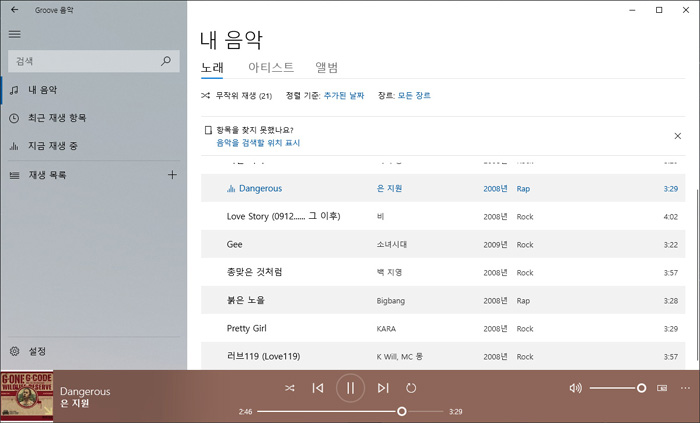Select the Pretty Girl song row
700x423 pixels.
443,328
